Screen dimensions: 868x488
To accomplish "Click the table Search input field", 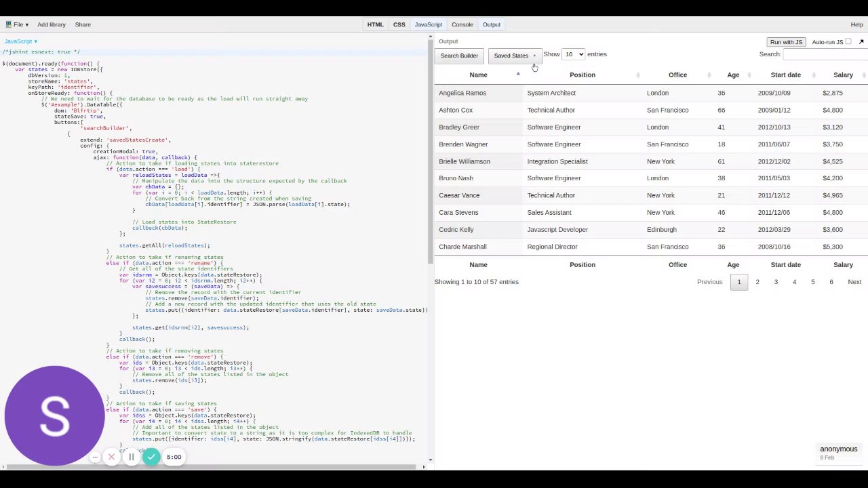I will (825, 54).
